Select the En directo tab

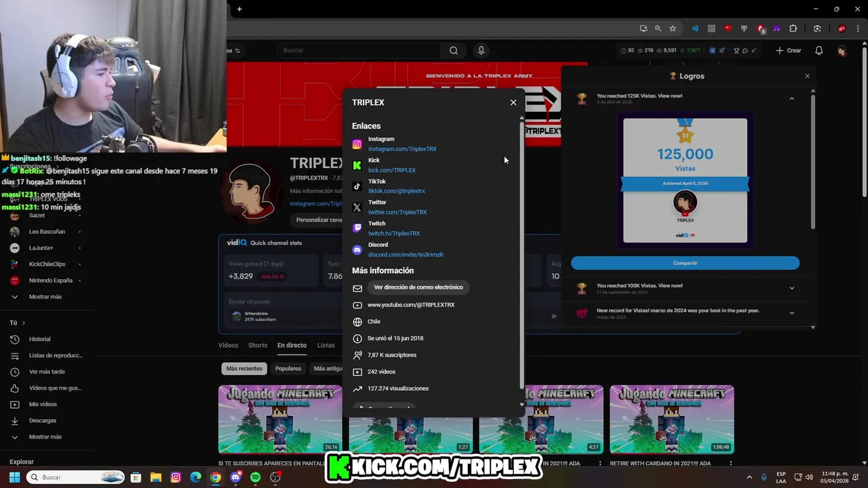[292, 346]
